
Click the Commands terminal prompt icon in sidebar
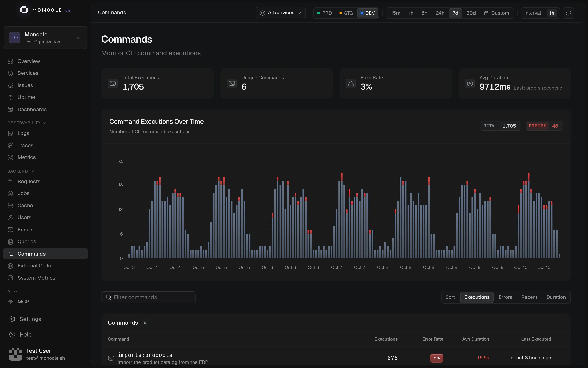(x=10, y=254)
